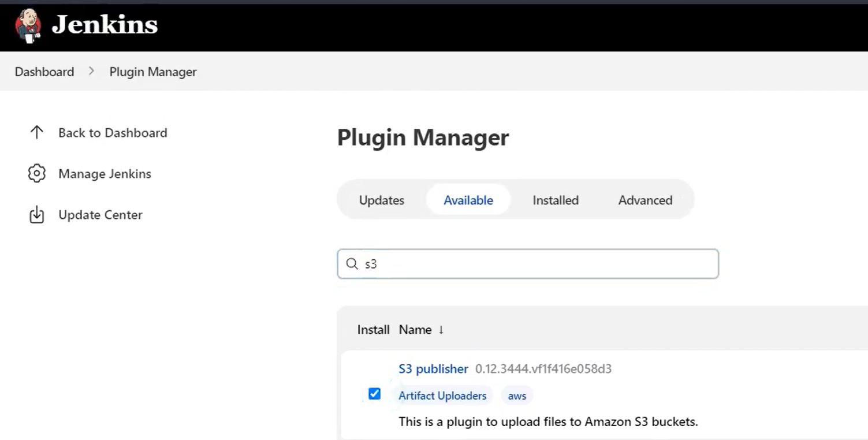Click the Jenkins title text in header
The height and width of the screenshot is (440, 868).
point(105,25)
